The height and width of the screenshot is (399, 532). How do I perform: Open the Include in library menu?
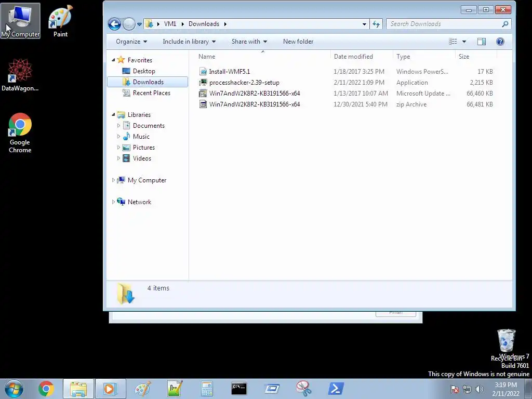point(189,42)
